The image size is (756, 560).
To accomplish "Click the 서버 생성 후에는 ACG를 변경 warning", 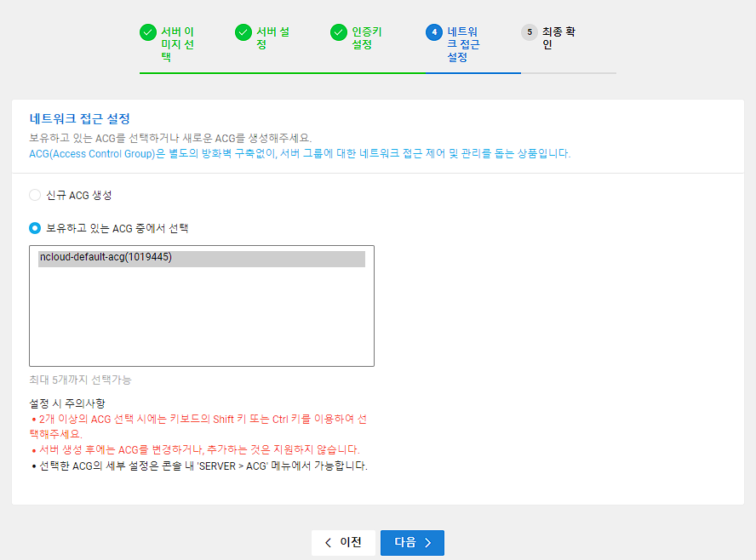I will (195, 449).
